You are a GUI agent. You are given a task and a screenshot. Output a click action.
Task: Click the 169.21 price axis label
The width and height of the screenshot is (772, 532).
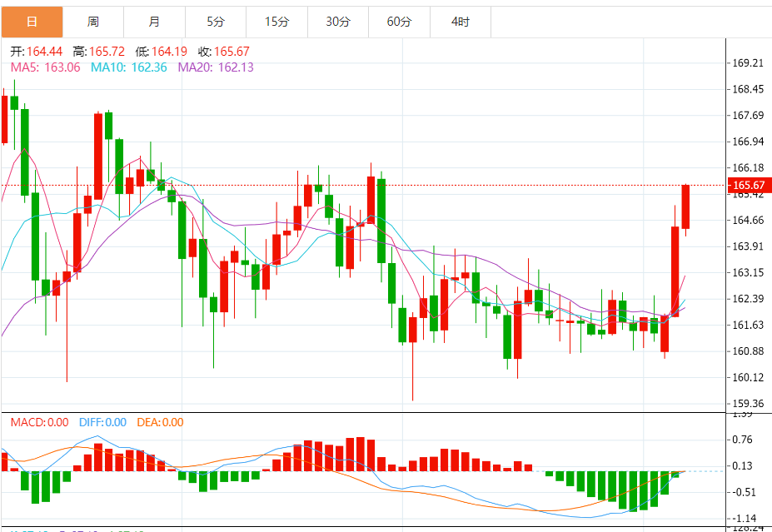749,63
